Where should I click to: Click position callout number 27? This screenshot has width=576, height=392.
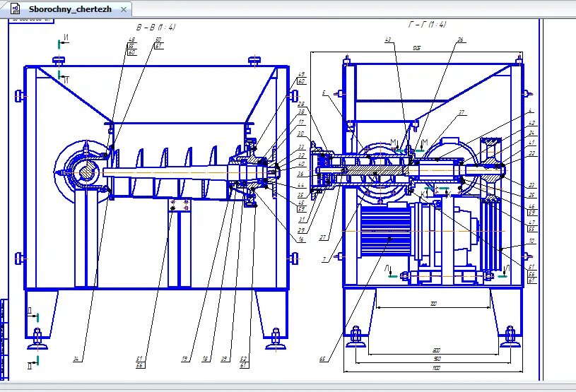click(x=322, y=237)
